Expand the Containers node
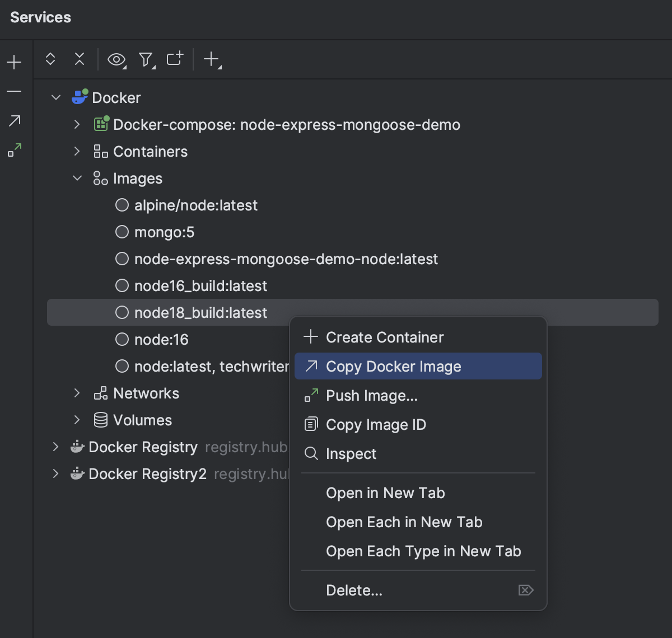 [76, 151]
